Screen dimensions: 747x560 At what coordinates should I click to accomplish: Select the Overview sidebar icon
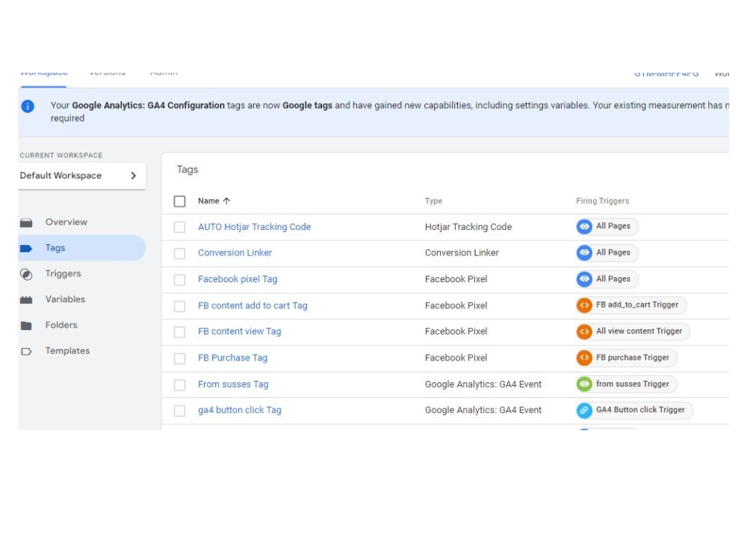pyautogui.click(x=28, y=222)
